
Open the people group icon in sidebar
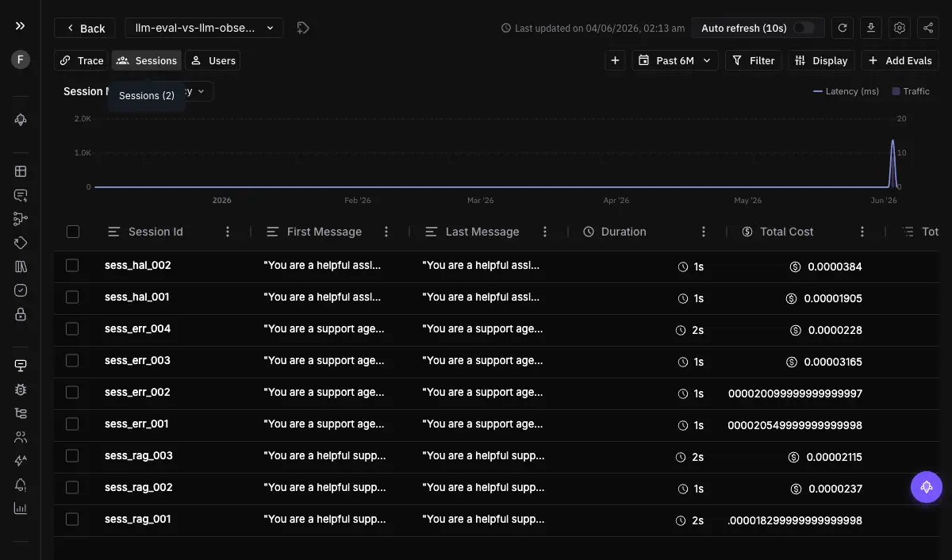21,437
